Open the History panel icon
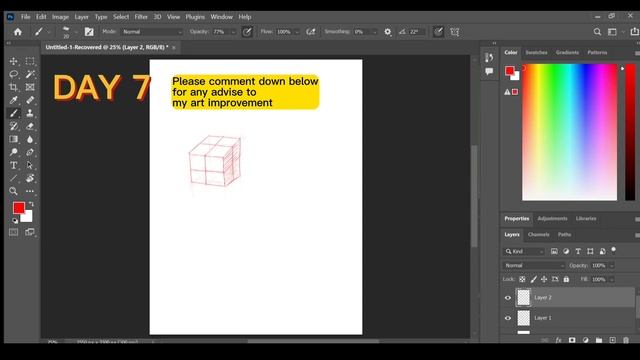Viewport: 640px width, 360px height. [489, 58]
